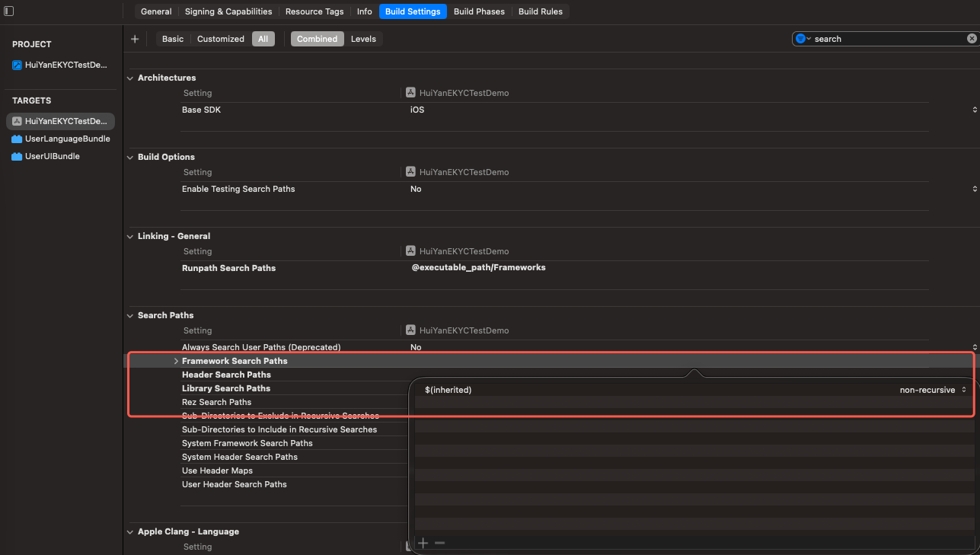This screenshot has width=980, height=555.
Task: Show Customized build settings
Action: 221,39
